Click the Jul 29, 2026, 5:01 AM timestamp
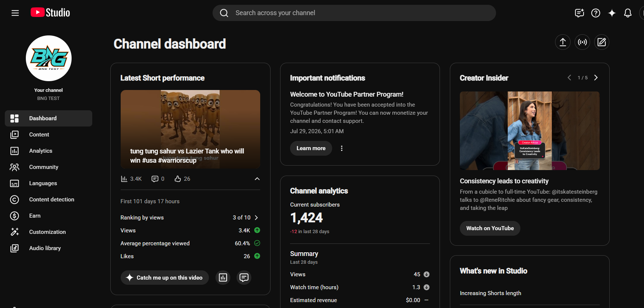Screen dimensions: 644x308 [x=317, y=131]
